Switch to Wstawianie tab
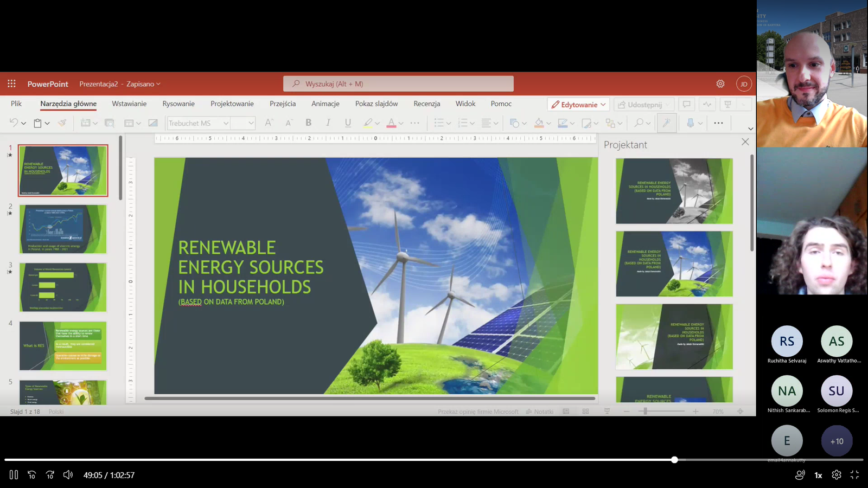 coord(129,104)
